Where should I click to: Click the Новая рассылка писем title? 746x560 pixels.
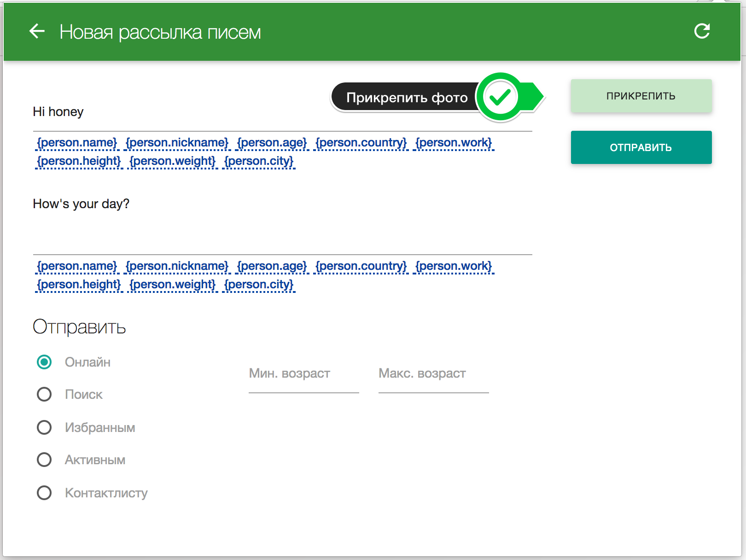tap(160, 32)
